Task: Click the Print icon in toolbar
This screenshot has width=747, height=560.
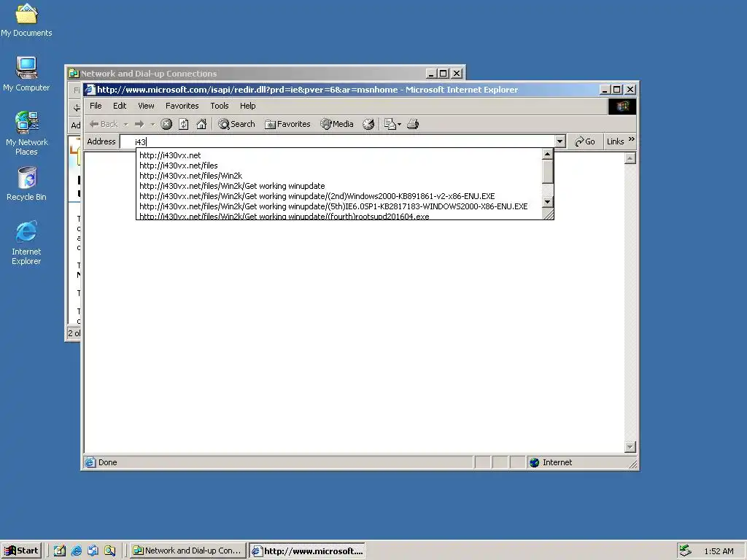Action: click(413, 124)
